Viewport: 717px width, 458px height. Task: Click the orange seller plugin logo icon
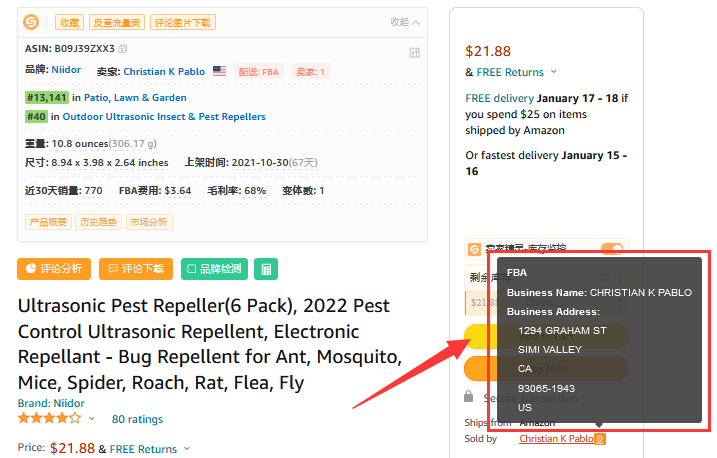31,22
